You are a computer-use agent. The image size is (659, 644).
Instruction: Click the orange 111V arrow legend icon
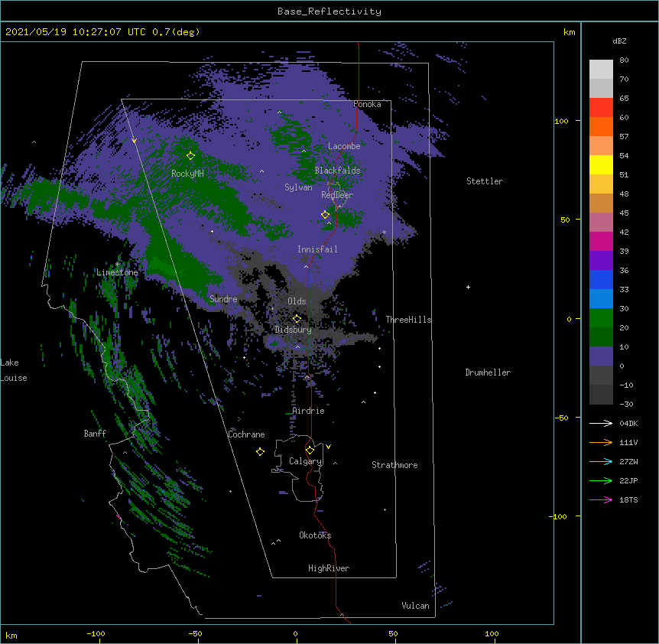click(601, 442)
